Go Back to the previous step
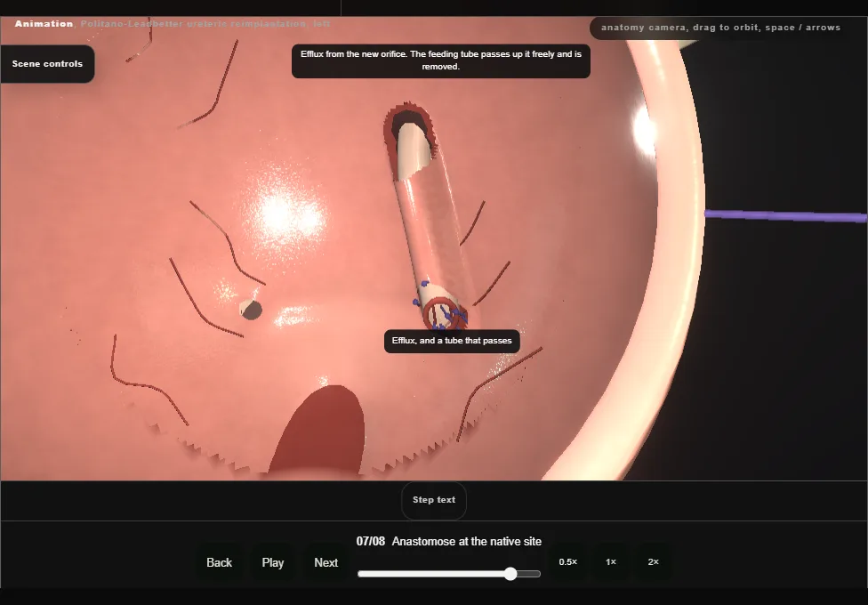868x605 pixels. [219, 562]
